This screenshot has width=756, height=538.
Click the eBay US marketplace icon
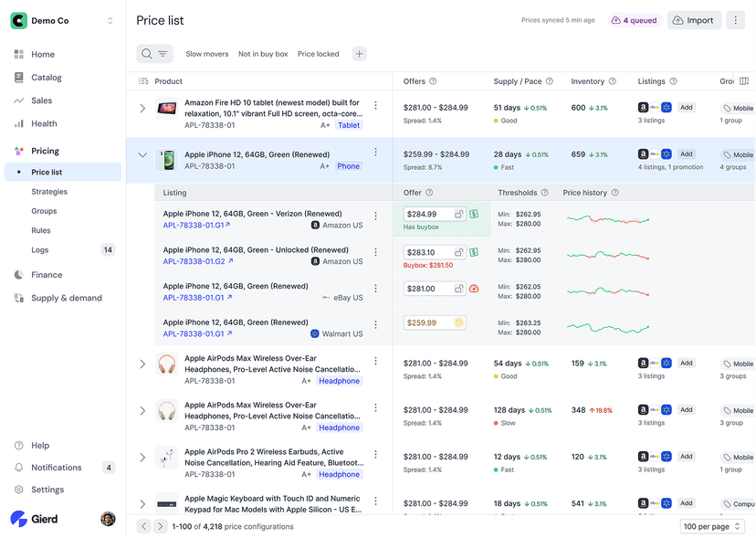(x=326, y=296)
